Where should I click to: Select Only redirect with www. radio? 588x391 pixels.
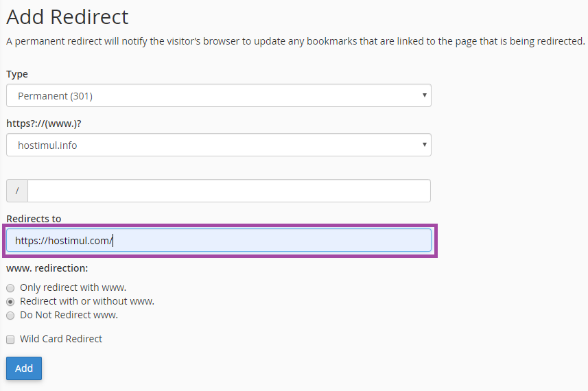click(10, 288)
